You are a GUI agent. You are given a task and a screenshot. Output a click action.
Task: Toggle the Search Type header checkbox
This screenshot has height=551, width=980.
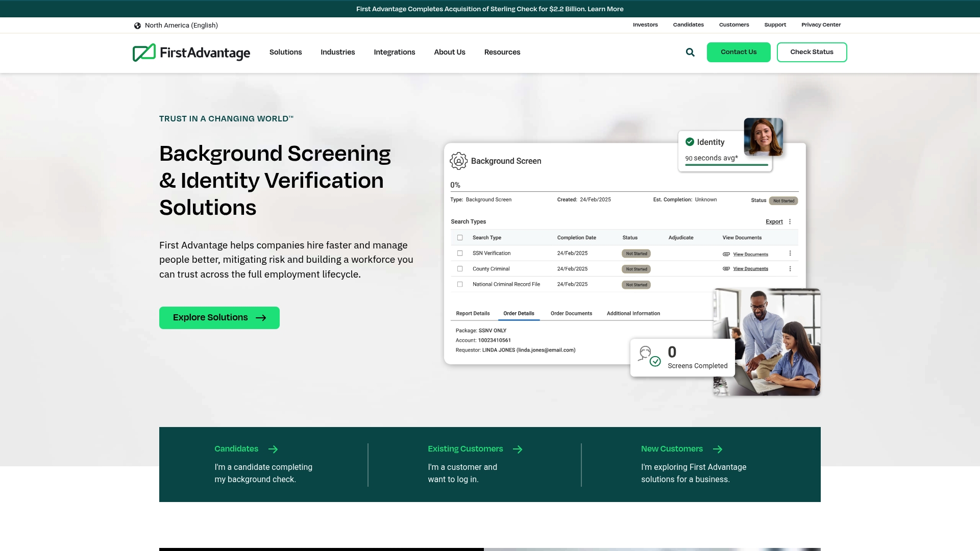click(460, 238)
